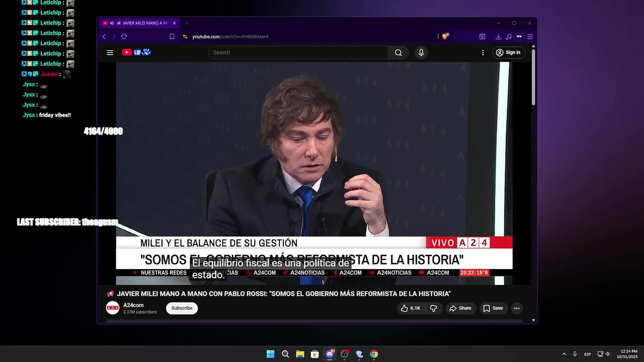This screenshot has width=644, height=362.
Task: Click the tray microphone icon
Action: pyautogui.click(x=575, y=354)
